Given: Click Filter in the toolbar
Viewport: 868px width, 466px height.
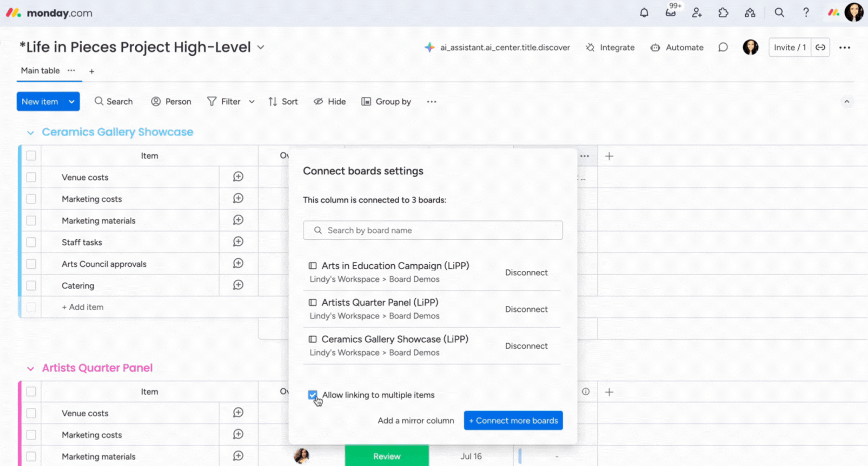Looking at the screenshot, I should click(224, 101).
